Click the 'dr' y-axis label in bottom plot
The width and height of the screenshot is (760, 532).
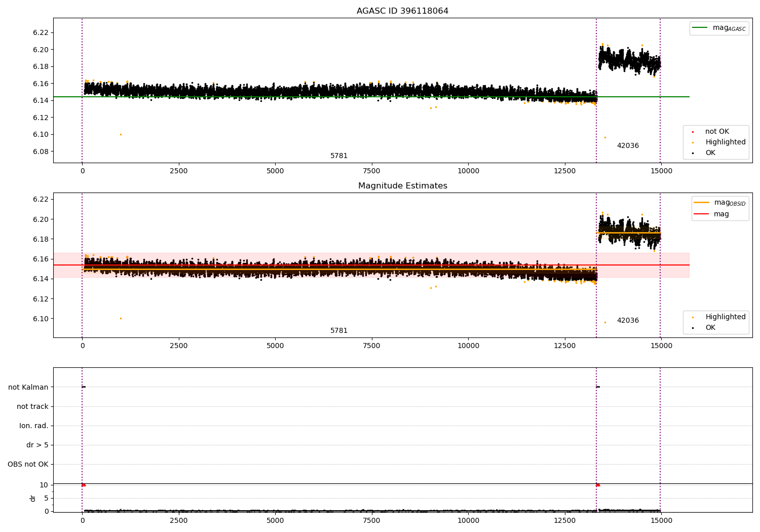33,498
